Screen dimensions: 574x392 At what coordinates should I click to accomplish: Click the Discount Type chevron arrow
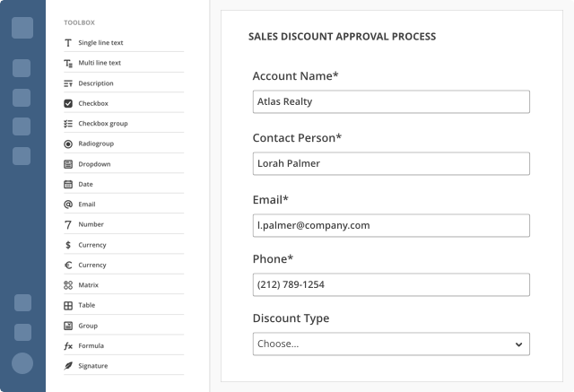coord(518,344)
